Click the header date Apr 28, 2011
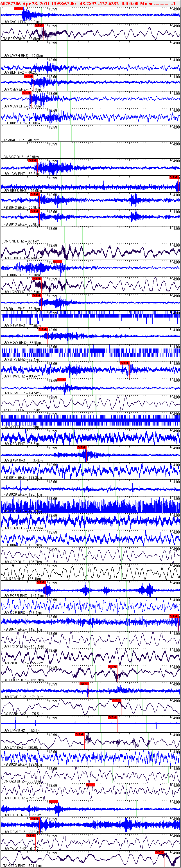The image size is (181, 868). point(36,3)
